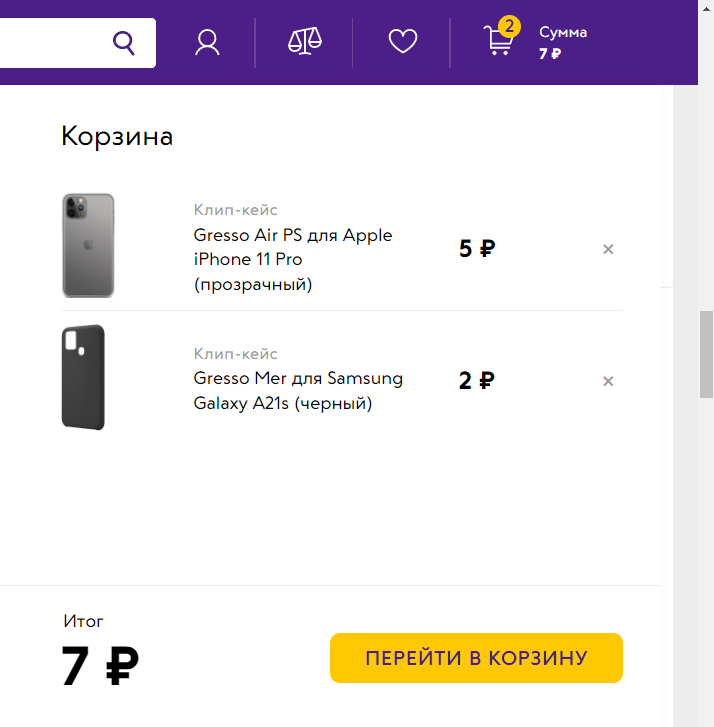Open the product comparison scales icon
The image size is (714, 727).
(x=305, y=42)
